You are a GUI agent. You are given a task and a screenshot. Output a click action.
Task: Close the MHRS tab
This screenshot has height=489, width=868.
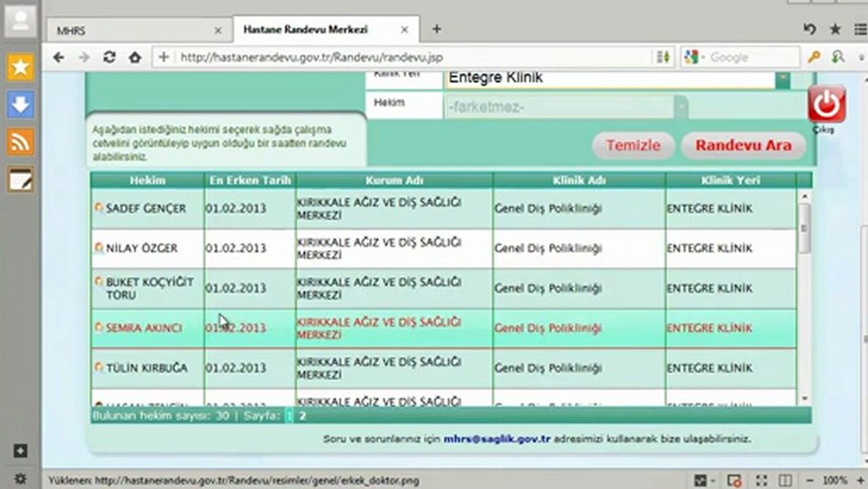tap(218, 31)
